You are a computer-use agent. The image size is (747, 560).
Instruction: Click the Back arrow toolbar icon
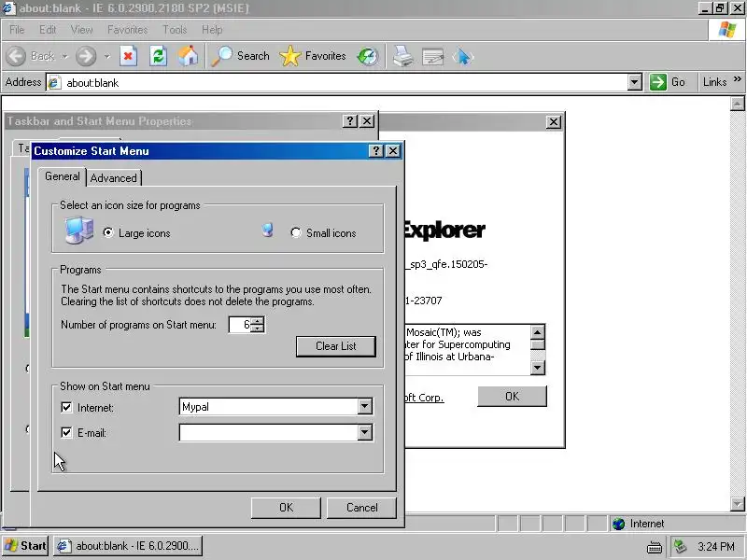(16, 56)
